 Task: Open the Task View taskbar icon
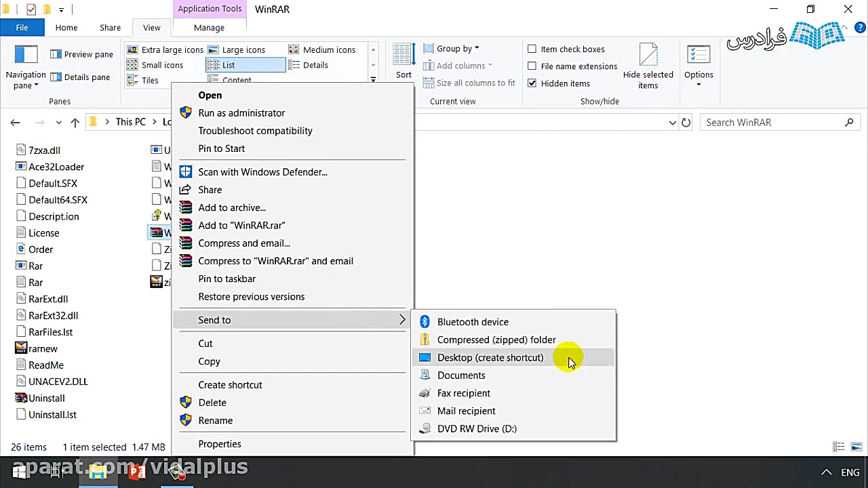tap(57, 472)
